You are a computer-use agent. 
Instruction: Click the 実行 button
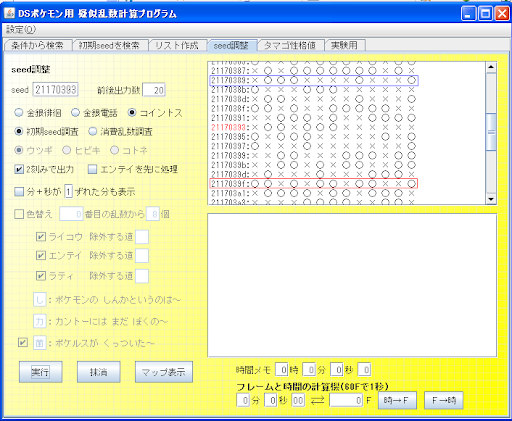[40, 372]
